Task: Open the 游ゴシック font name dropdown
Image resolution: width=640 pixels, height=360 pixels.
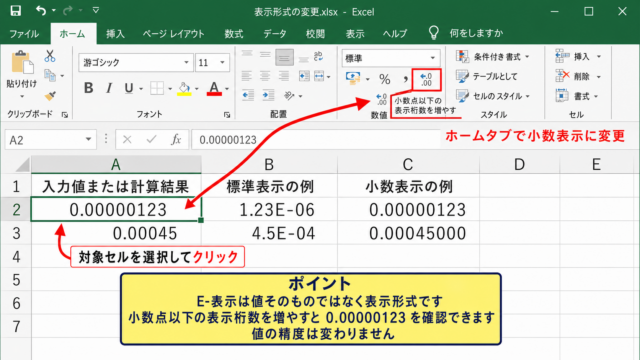Action: pyautogui.click(x=186, y=62)
